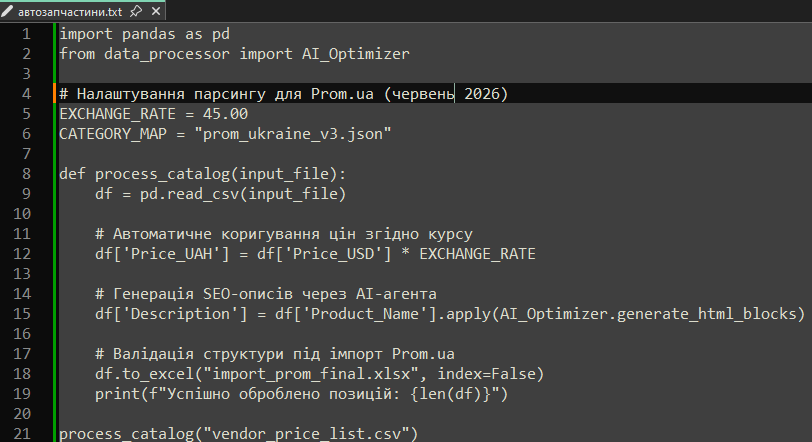Click the pencil icon on the автозапчастини.txt tab

[x=7, y=11]
